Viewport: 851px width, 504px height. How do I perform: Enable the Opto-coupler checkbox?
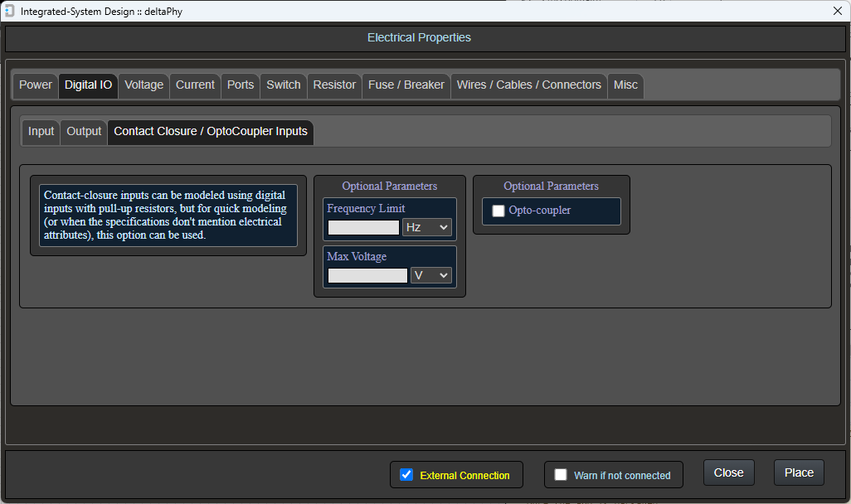point(498,211)
